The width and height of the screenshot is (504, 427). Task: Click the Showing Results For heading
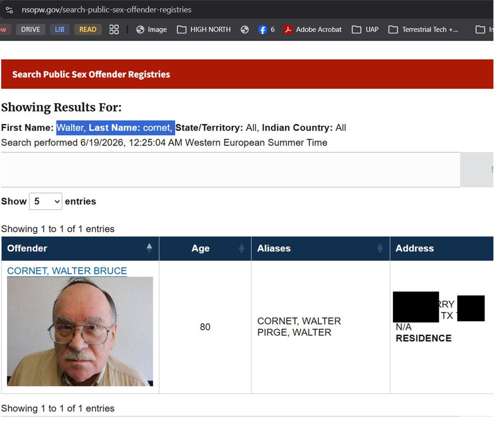[61, 108]
